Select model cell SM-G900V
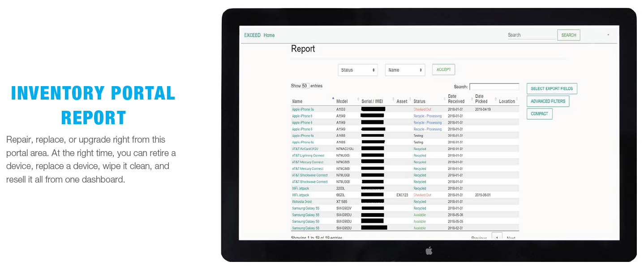The width and height of the screenshot is (644, 270). (x=344, y=209)
